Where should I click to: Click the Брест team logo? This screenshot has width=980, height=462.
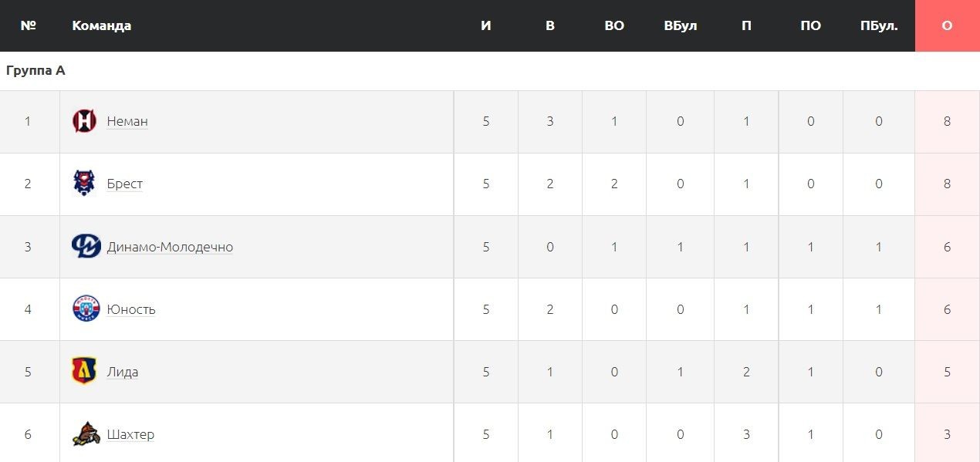85,184
